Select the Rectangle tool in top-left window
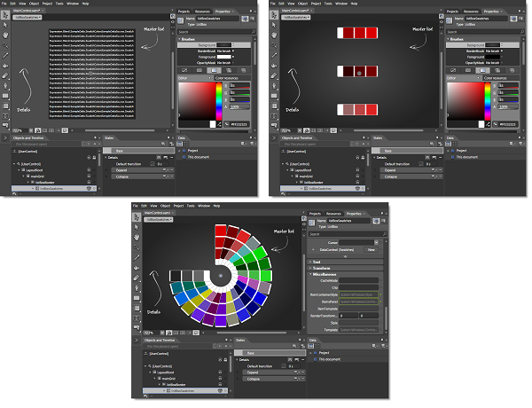Screen dimensions: 532x408 tap(5, 96)
